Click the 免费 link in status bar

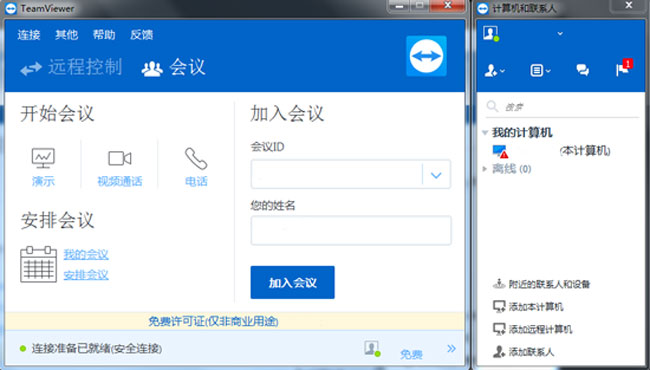click(x=411, y=354)
